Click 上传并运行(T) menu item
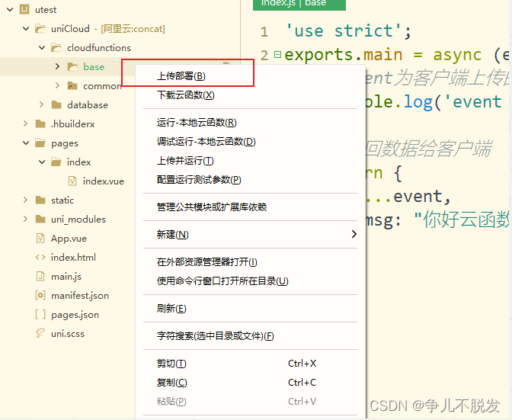The height and width of the screenshot is (420, 512). tap(250, 161)
